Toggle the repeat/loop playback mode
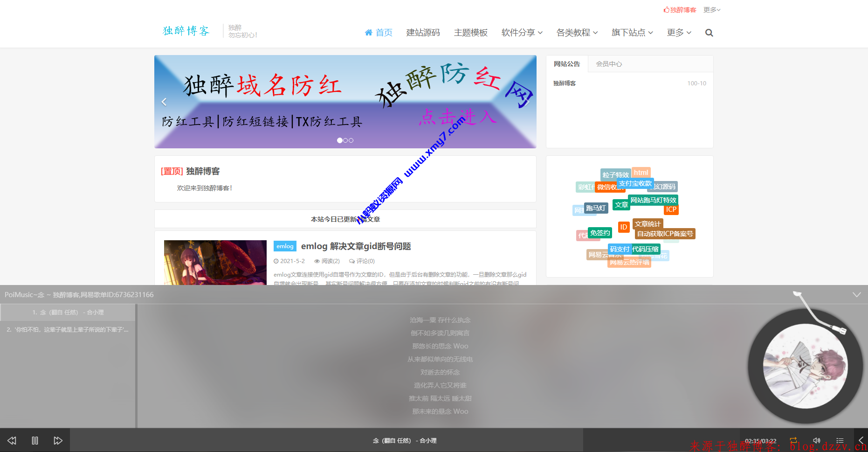Screen dimensions: 868x452 (793, 440)
